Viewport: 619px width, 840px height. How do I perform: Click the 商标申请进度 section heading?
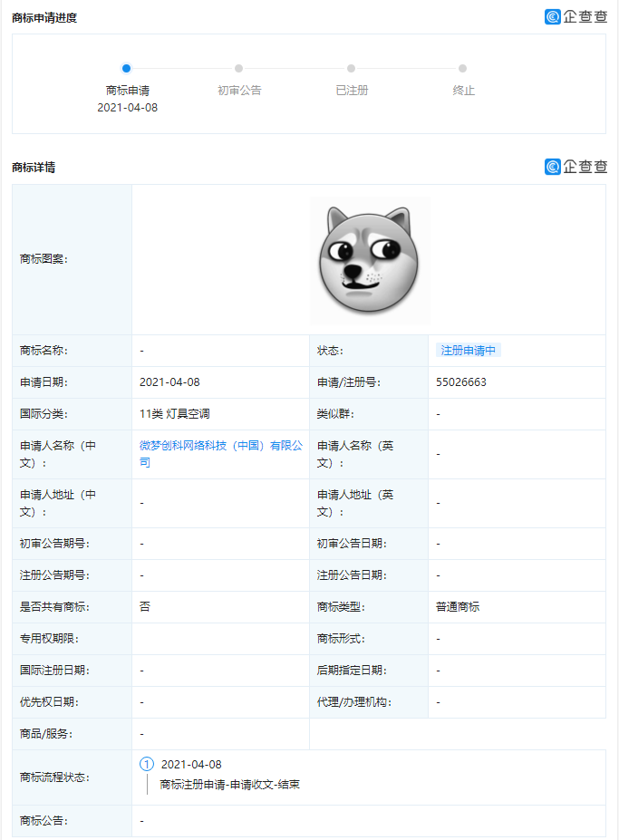pos(44,17)
